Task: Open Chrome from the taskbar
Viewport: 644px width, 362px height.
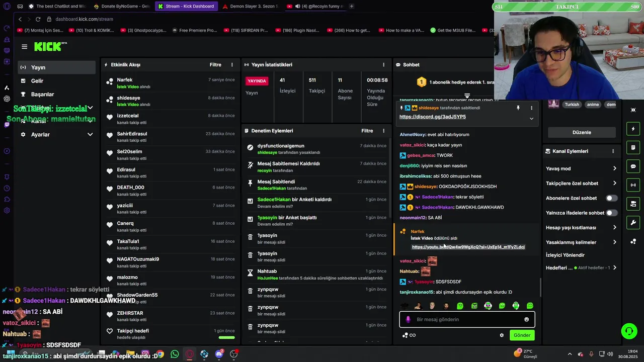Action: point(159,354)
